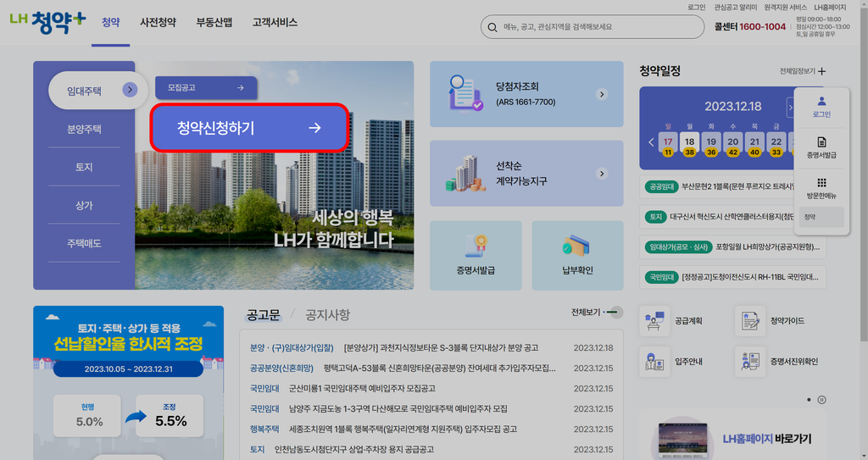Open 남양주 지금도농 1-3구역 notice
The width and height of the screenshot is (868, 460).
point(398,408)
